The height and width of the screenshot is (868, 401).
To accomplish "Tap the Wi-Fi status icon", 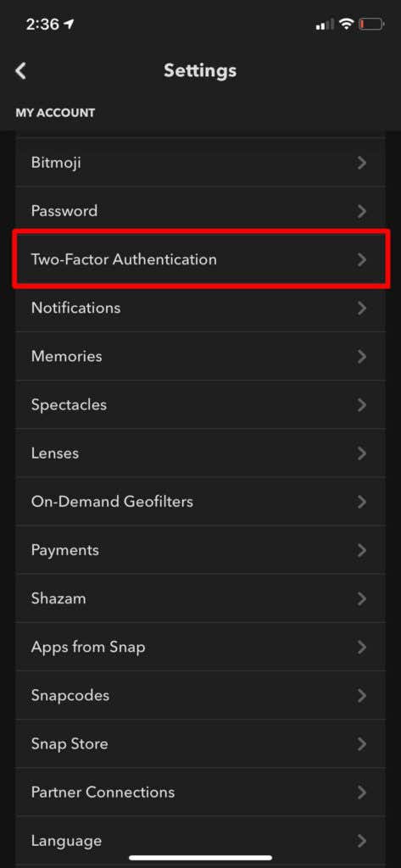I will coord(347,24).
